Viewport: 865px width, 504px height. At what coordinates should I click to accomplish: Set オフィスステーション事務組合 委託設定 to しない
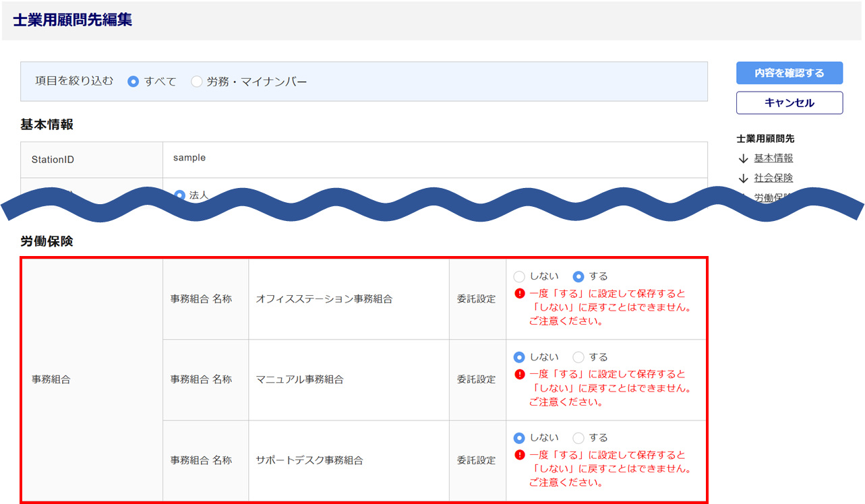coord(519,276)
